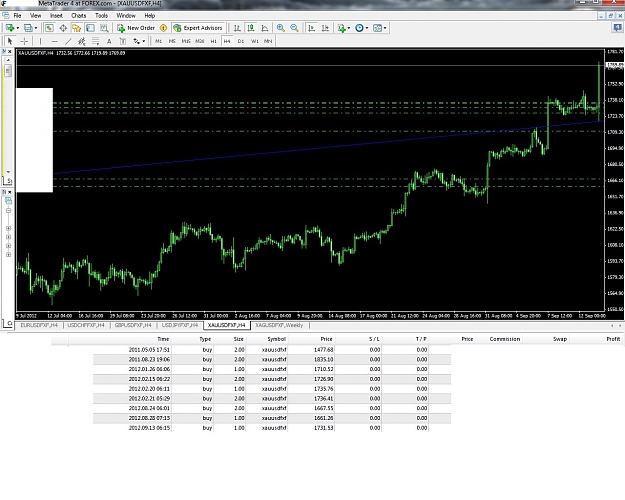Open the periods clock dropdown
Viewport: 625px width, 500px height.
click(361, 28)
